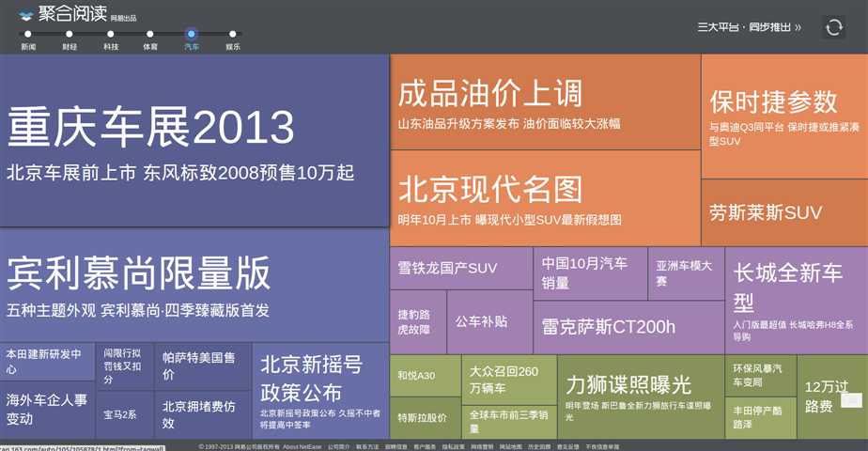Open the 本田建新研发中心 tile

pos(47,361)
